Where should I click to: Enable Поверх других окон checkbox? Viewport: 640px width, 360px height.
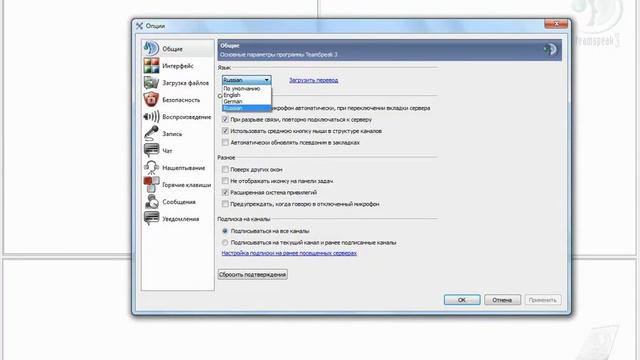[225, 169]
